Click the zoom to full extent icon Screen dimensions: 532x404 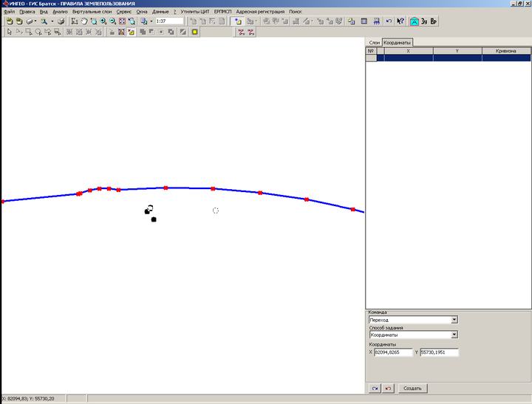(122, 21)
